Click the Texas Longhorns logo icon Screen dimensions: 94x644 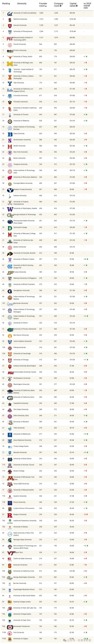pyautogui.click(x=10, y=57)
